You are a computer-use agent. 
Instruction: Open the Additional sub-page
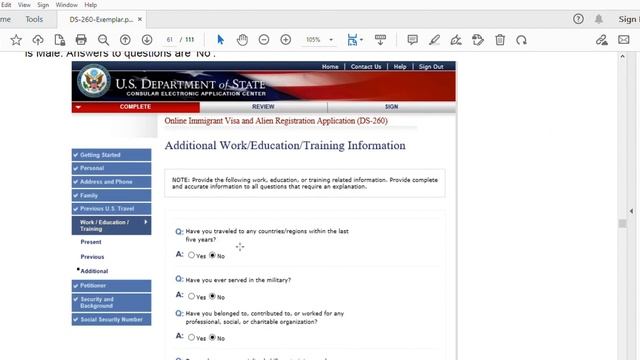click(x=94, y=271)
